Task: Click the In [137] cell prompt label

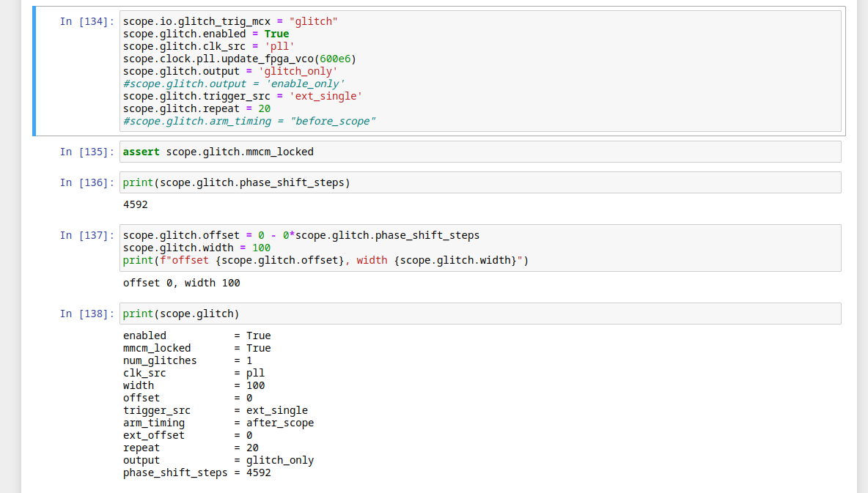Action: 87,236
